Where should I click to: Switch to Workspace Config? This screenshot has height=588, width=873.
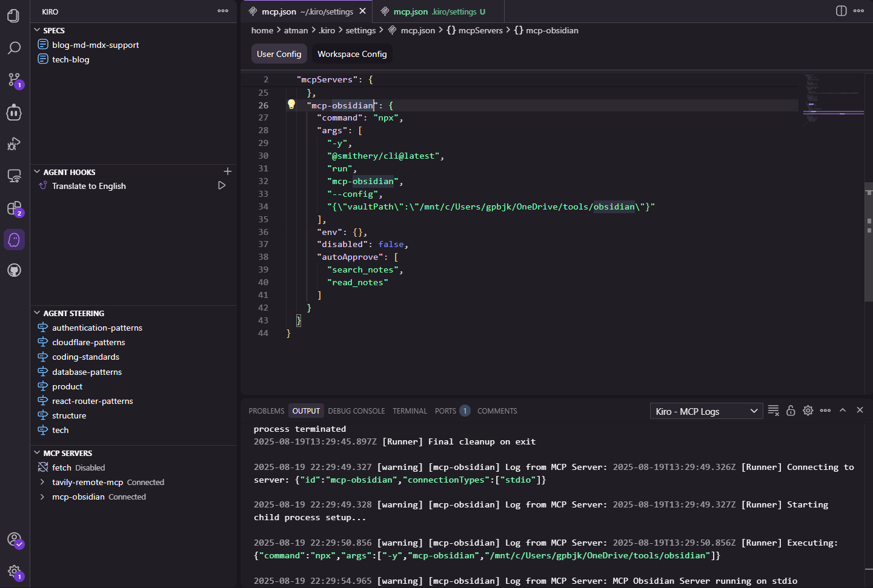coord(352,53)
